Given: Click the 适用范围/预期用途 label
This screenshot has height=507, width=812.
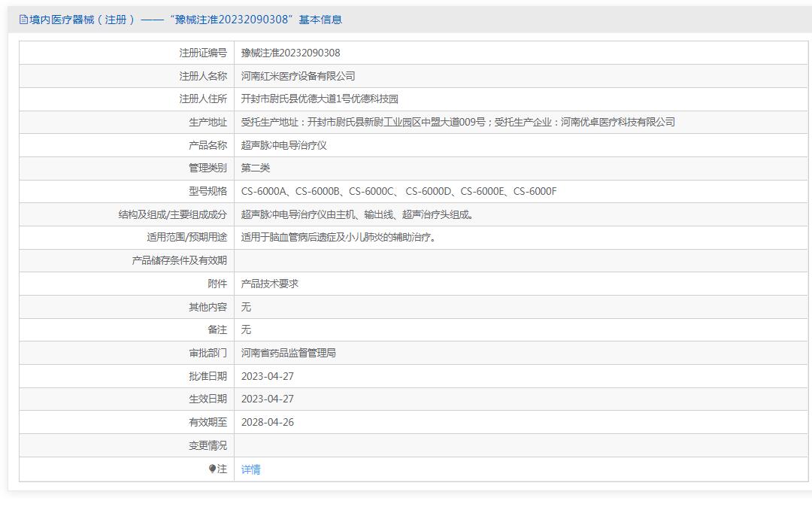Looking at the screenshot, I should click(186, 237).
